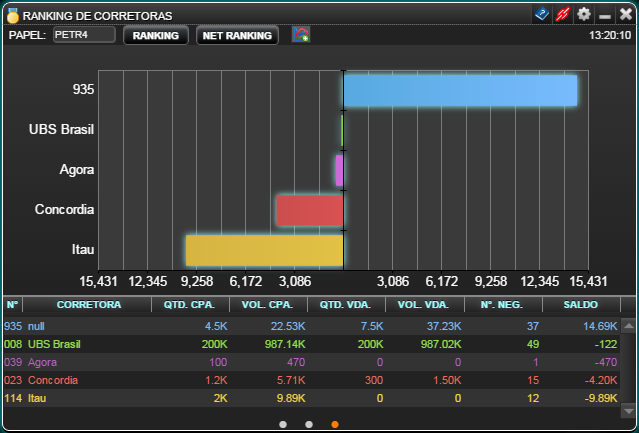The image size is (639, 433).
Task: Click the 7.5K sell quantity value
Action: 372,326
